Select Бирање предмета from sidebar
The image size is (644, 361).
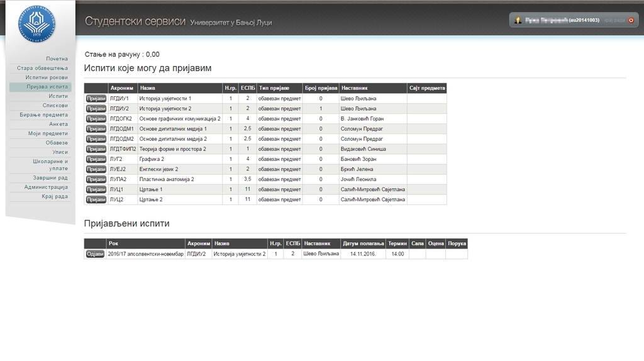tap(47, 114)
